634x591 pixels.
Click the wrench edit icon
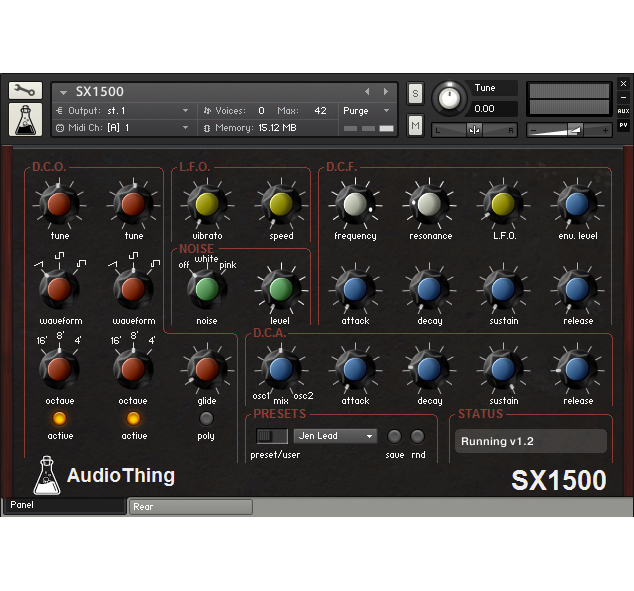[25, 91]
